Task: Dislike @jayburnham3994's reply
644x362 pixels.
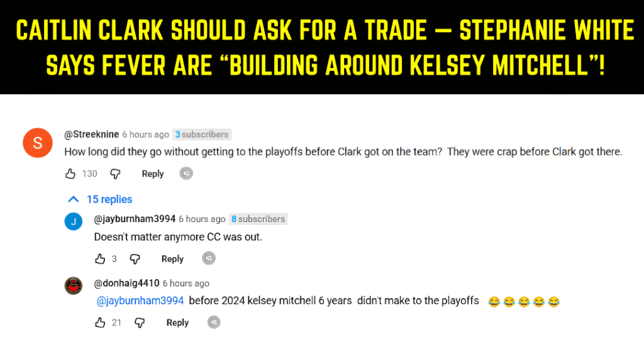Action: tap(135, 258)
